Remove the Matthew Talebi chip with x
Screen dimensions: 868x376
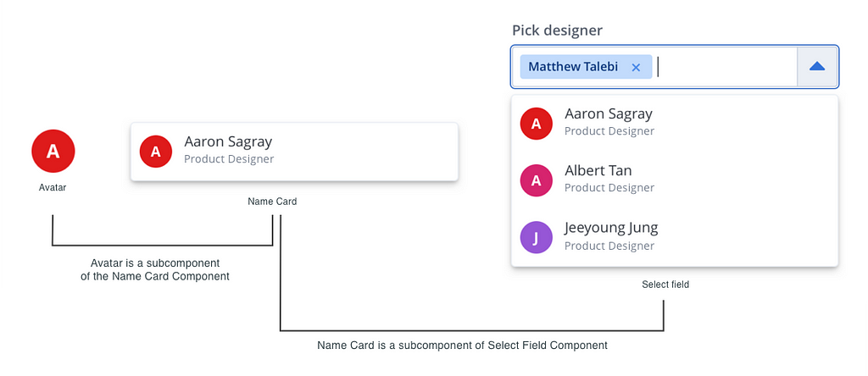(636, 68)
